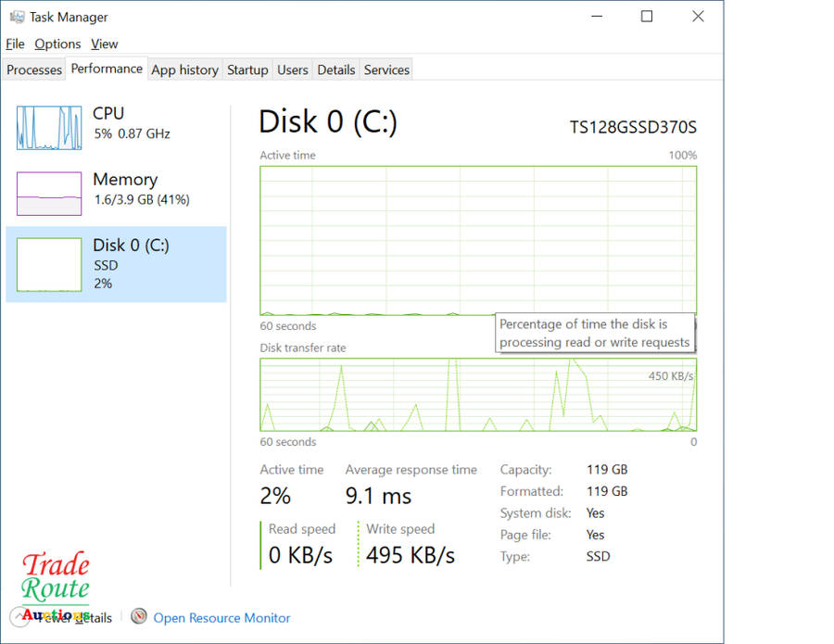Click the Task Manager title bar icon
834x644 pixels.
point(16,17)
